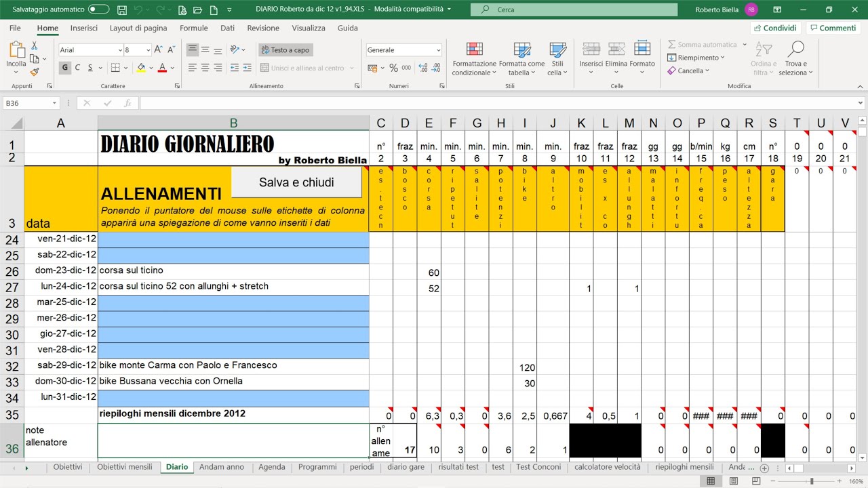
Task: Click the Incolla paste icon
Action: (x=16, y=55)
